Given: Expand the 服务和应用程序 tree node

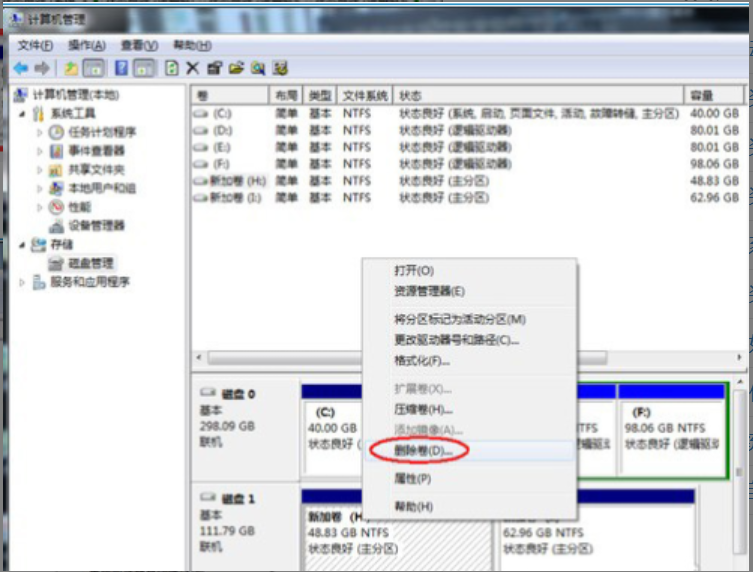Looking at the screenshot, I should (x=23, y=282).
